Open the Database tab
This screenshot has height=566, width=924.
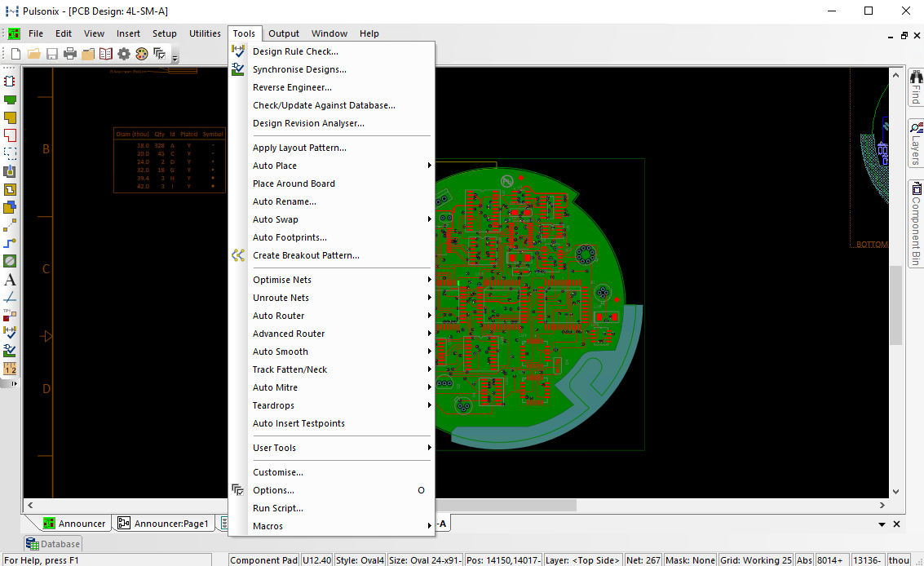pos(53,544)
